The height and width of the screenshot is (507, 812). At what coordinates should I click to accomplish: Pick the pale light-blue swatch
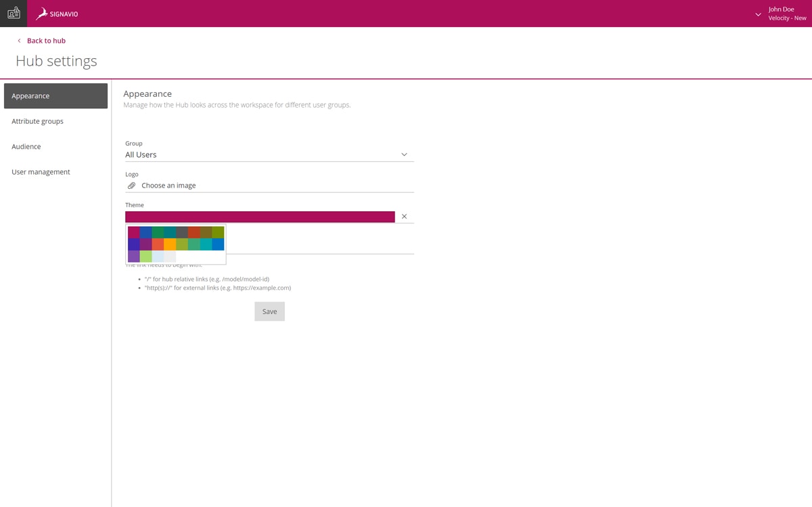pos(158,257)
